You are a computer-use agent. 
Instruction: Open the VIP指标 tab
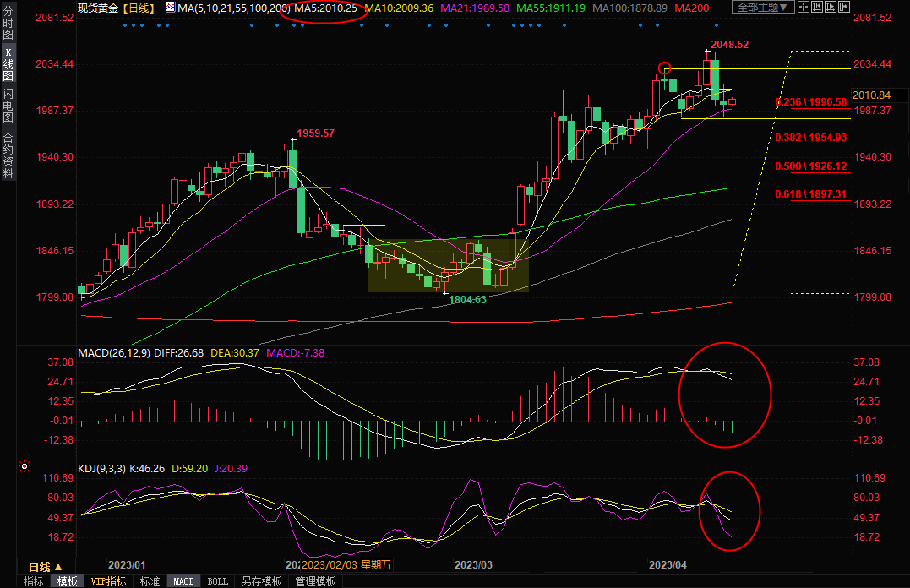tap(108, 581)
